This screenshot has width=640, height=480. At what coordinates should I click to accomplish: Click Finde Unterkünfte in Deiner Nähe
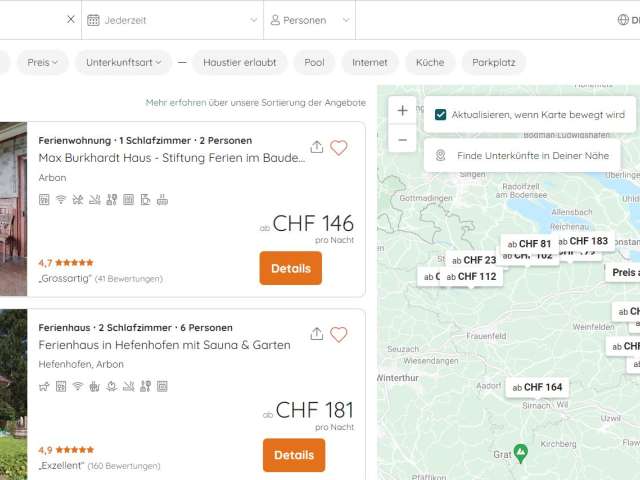pos(522,155)
